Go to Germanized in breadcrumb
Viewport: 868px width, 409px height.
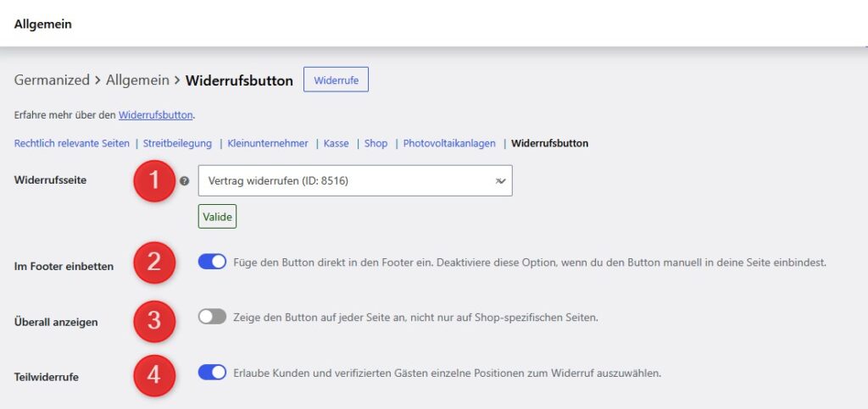(x=52, y=80)
